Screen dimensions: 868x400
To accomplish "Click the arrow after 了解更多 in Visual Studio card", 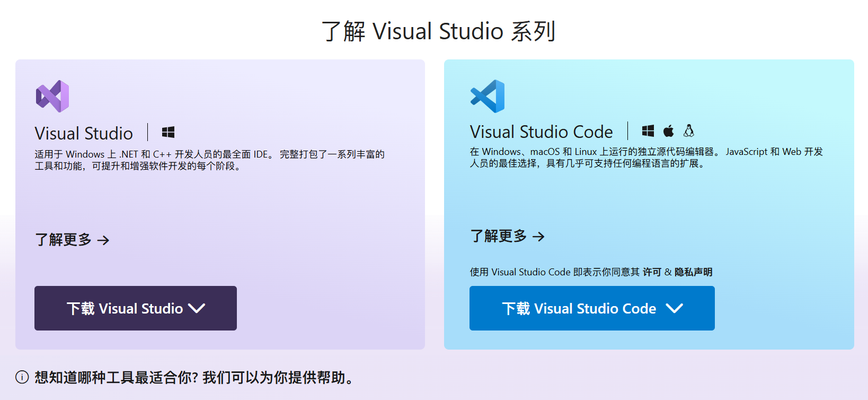I will (x=103, y=240).
